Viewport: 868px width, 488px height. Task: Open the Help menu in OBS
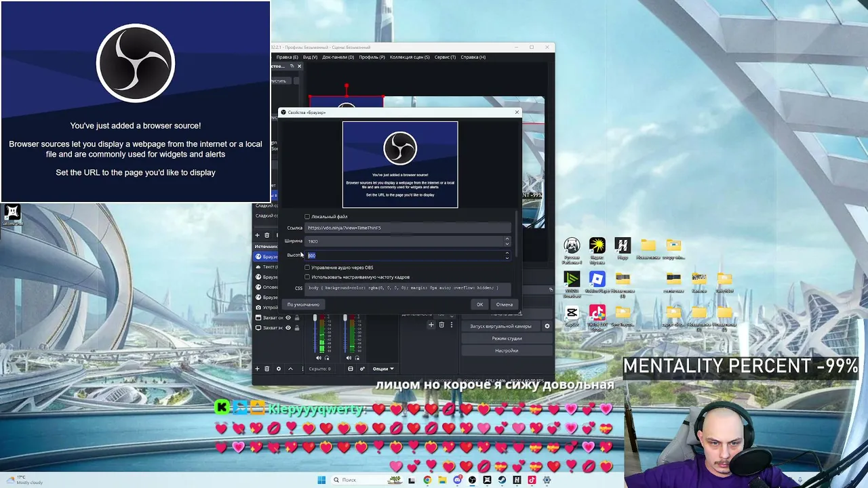473,57
